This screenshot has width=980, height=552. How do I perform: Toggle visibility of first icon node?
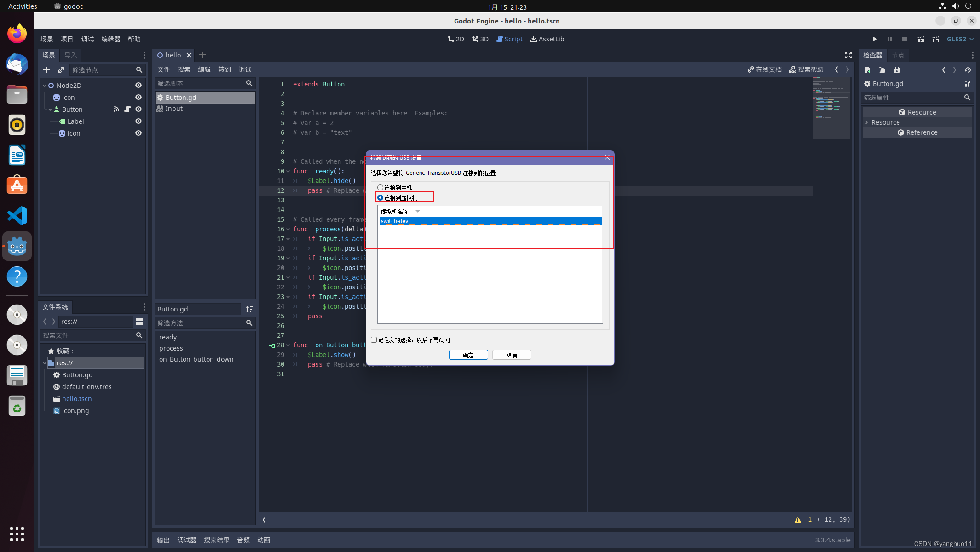point(138,98)
